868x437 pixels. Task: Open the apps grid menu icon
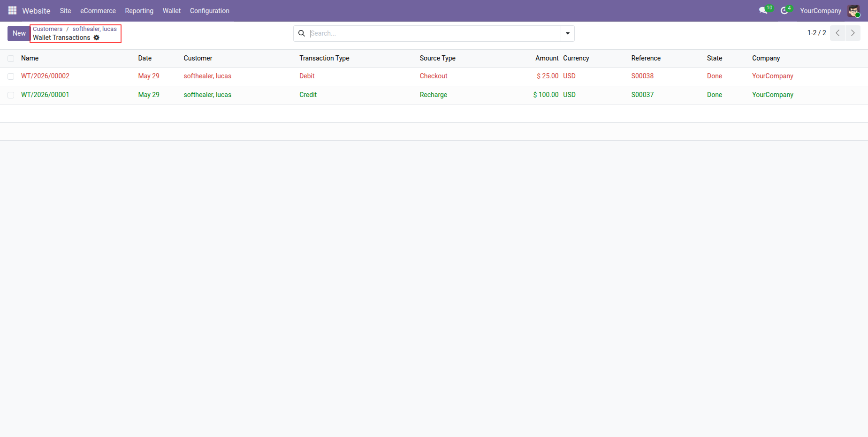[x=12, y=10]
